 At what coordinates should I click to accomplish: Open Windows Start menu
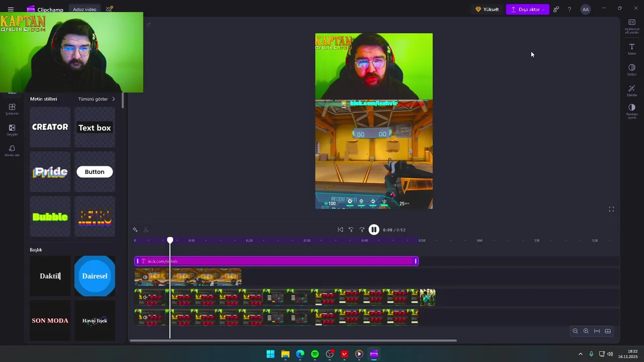(270, 354)
